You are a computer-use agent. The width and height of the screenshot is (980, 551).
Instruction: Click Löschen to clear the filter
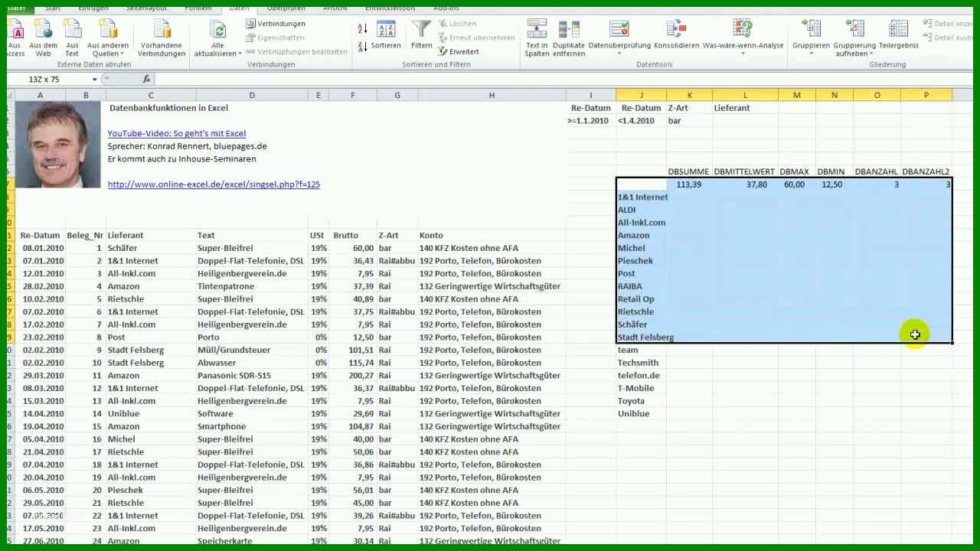pos(457,24)
